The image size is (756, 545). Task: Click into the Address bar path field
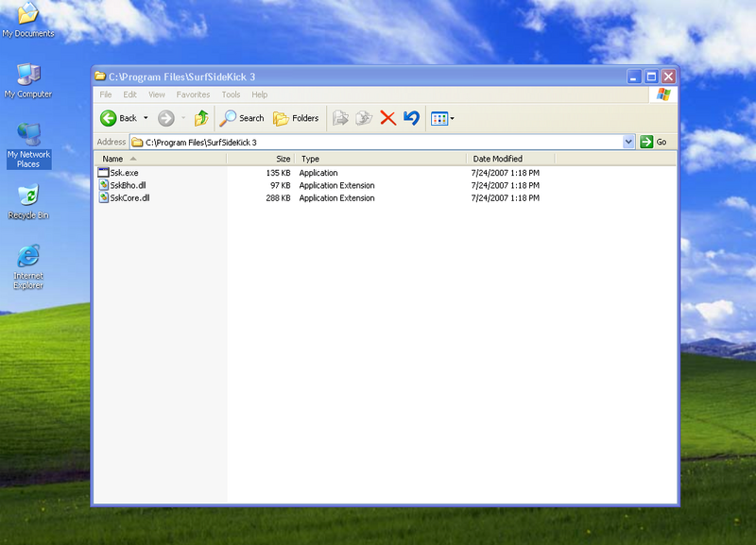tap(382, 142)
